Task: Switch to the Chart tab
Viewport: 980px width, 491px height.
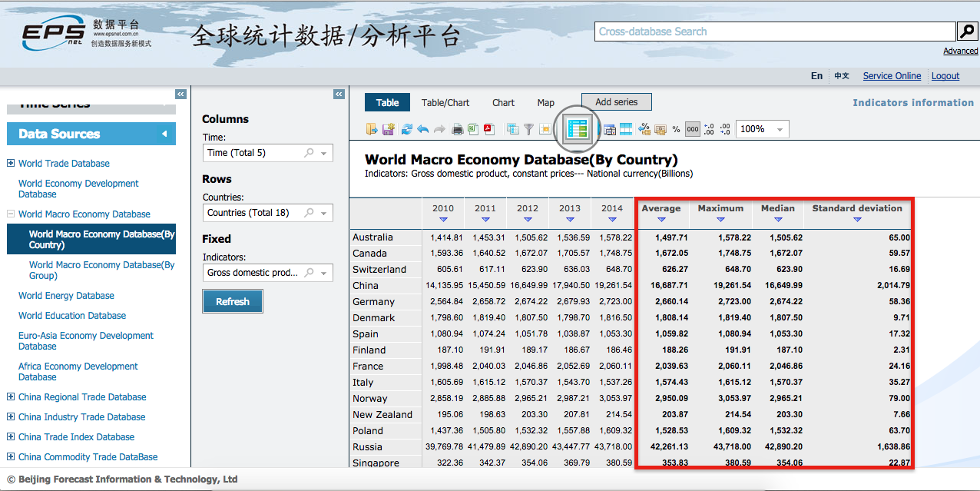Action: [x=504, y=102]
